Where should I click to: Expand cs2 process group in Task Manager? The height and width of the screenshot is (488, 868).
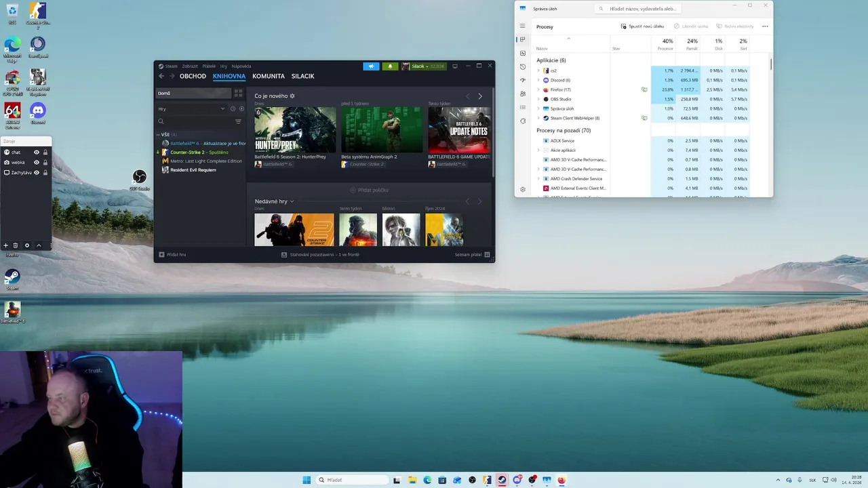pos(538,70)
